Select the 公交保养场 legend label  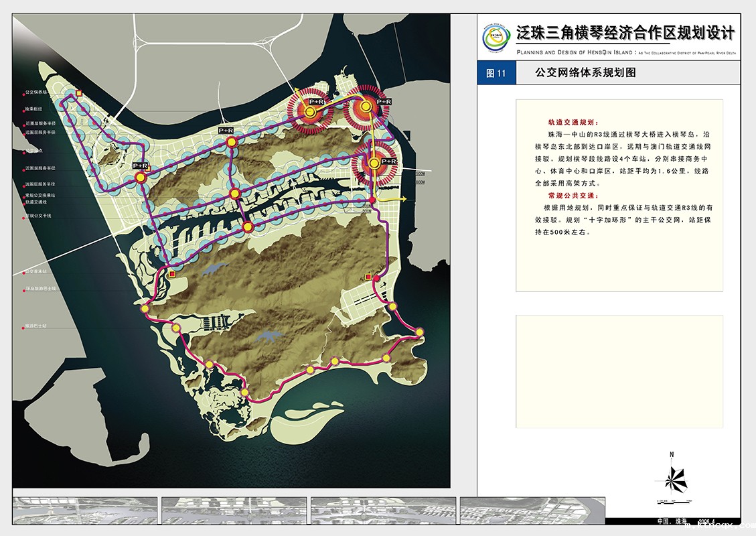(37, 92)
